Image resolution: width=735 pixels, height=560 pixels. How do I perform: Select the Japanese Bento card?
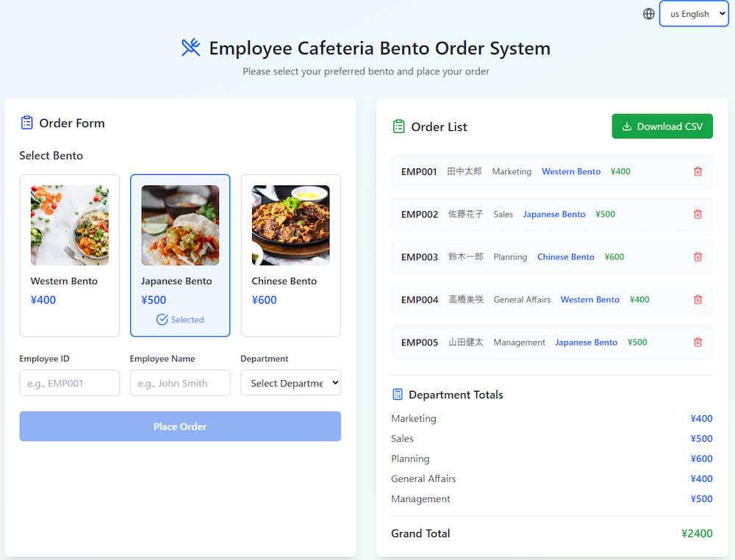180,255
